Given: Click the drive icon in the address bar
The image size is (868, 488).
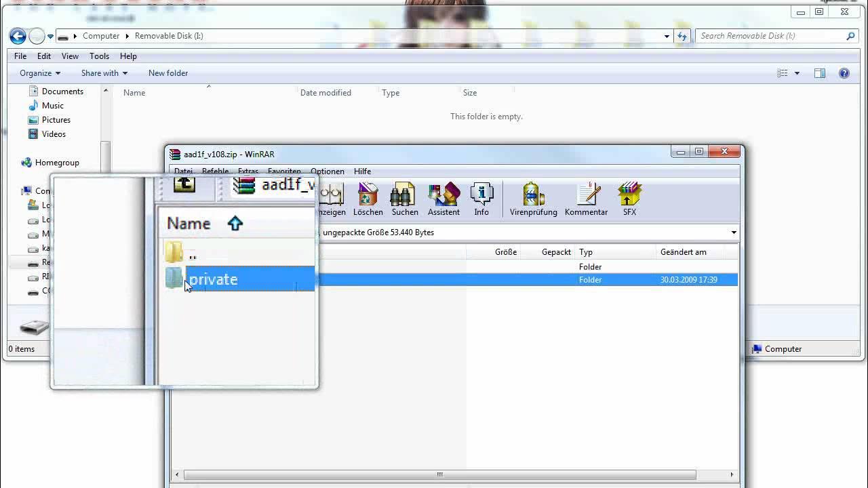Looking at the screenshot, I should pos(63,36).
